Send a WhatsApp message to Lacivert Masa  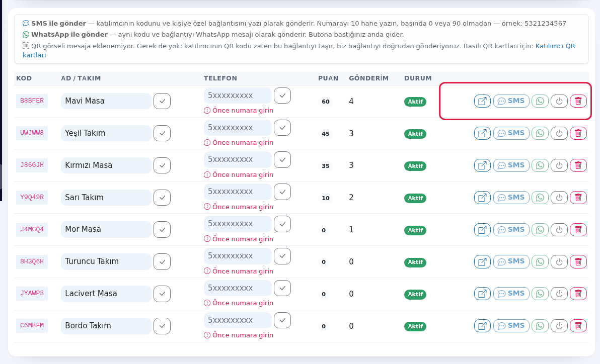(x=540, y=294)
